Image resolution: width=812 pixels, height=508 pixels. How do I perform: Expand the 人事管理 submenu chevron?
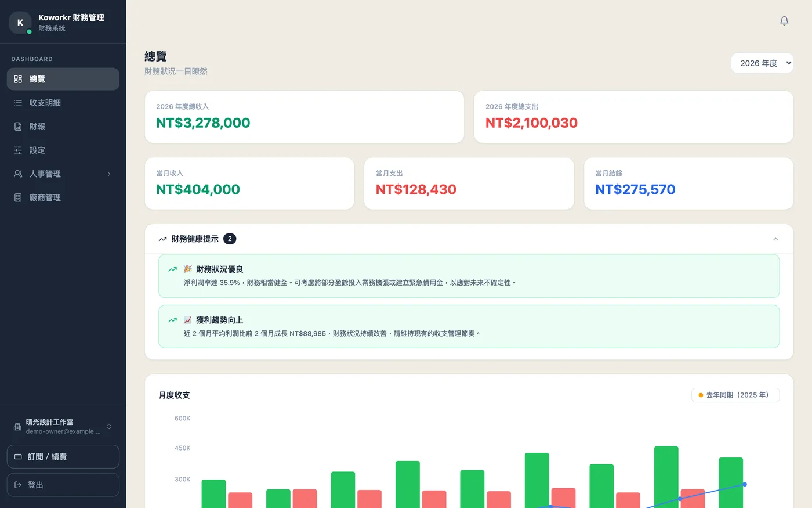[109, 174]
